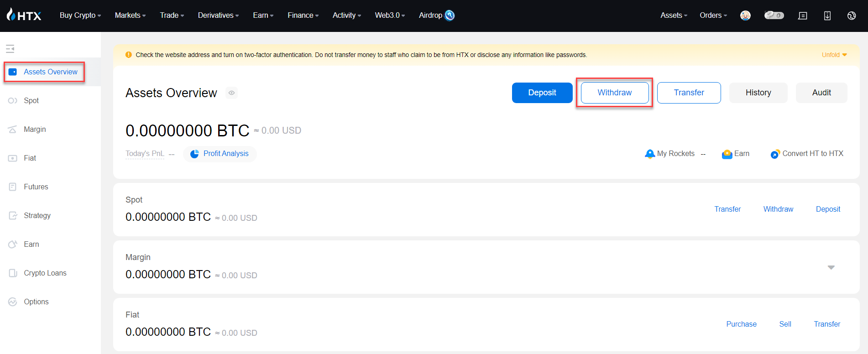Click the Airdrop rocket icon
The width and height of the screenshot is (868, 354).
[x=450, y=16]
